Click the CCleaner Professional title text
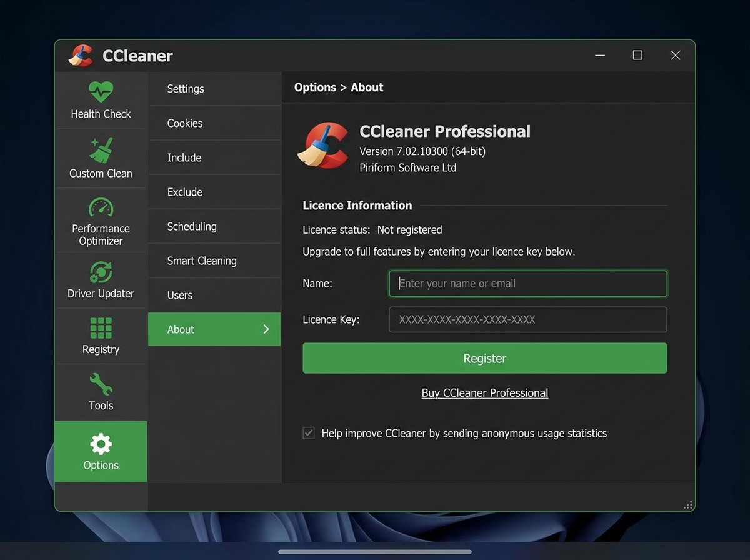This screenshot has height=560, width=750. (x=445, y=131)
